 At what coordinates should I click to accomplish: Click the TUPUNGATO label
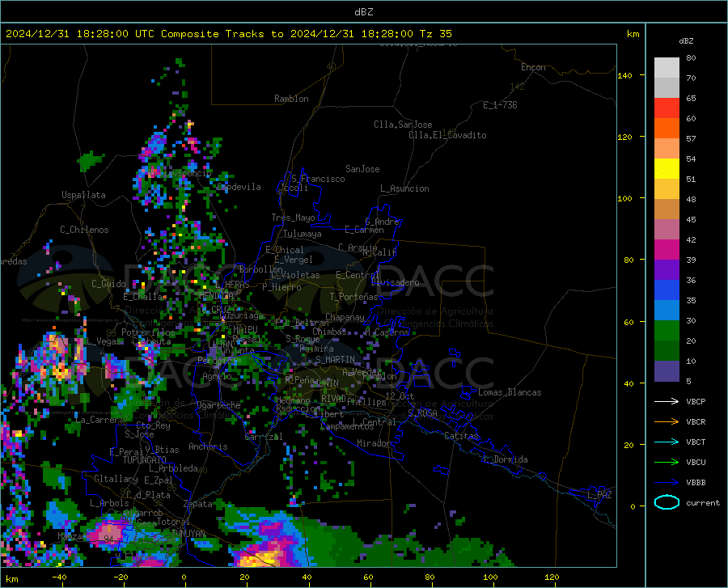145,460
